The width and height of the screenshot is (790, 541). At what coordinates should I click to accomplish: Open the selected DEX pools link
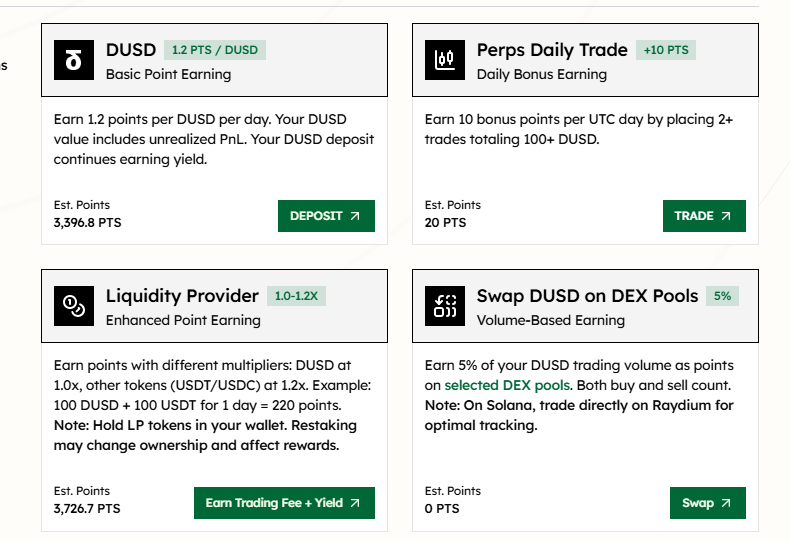pos(507,385)
